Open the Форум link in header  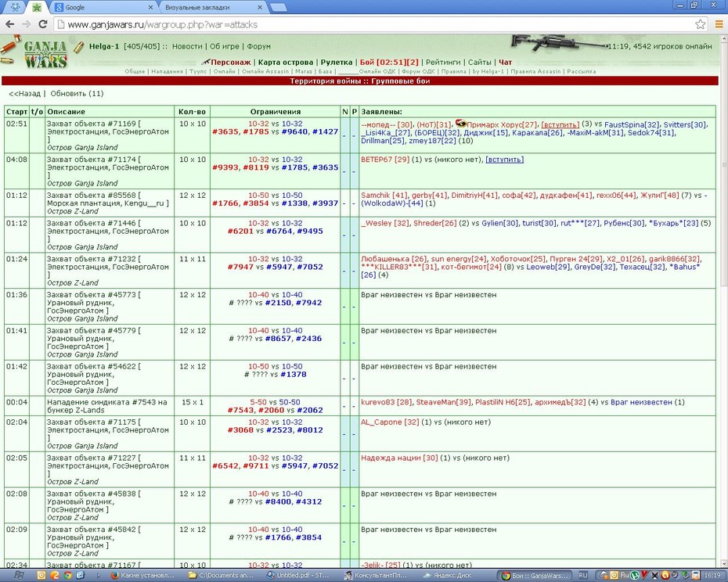(x=258, y=46)
